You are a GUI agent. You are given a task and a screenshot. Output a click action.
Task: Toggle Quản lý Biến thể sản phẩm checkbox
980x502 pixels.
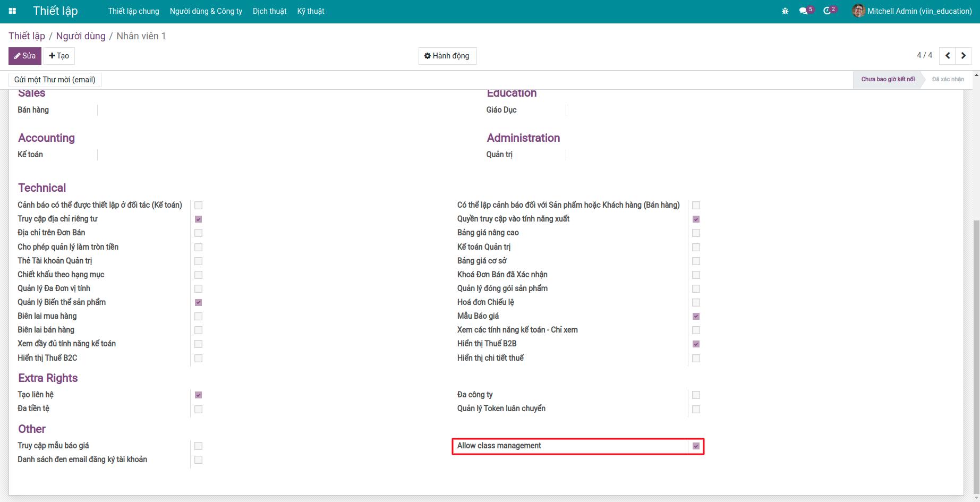pos(198,303)
